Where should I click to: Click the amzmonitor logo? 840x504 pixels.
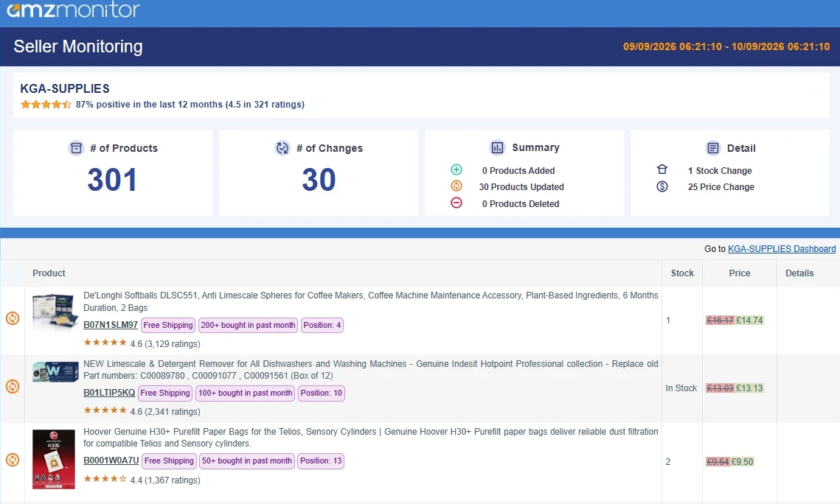(x=73, y=9)
